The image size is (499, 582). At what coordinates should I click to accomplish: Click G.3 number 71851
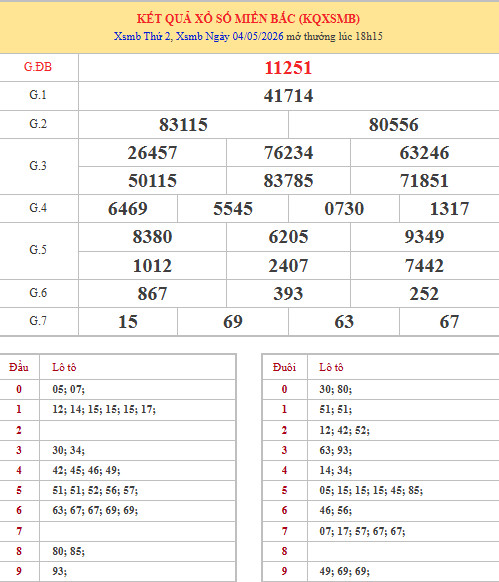(x=424, y=181)
